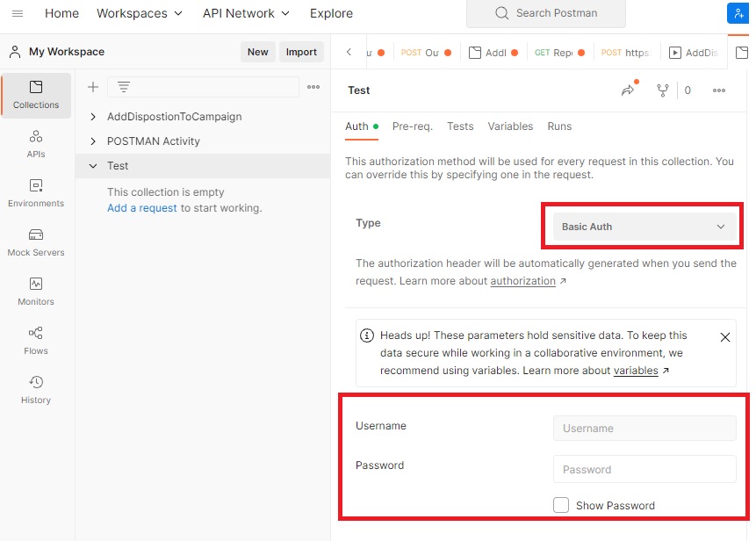Switch to the Auth tab
Screen dimensions: 756x541
coord(362,126)
